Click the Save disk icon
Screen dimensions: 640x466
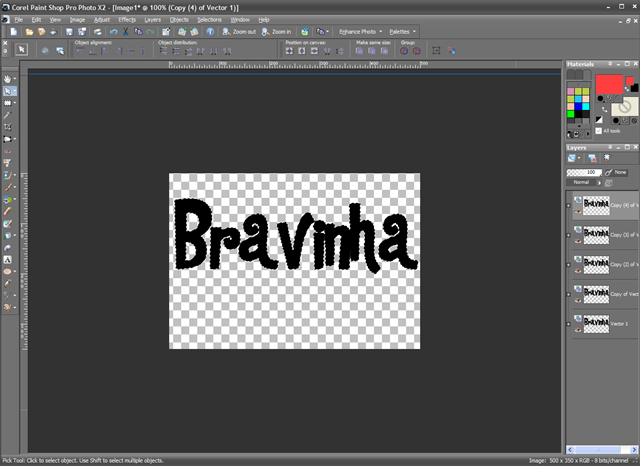[x=69, y=31]
